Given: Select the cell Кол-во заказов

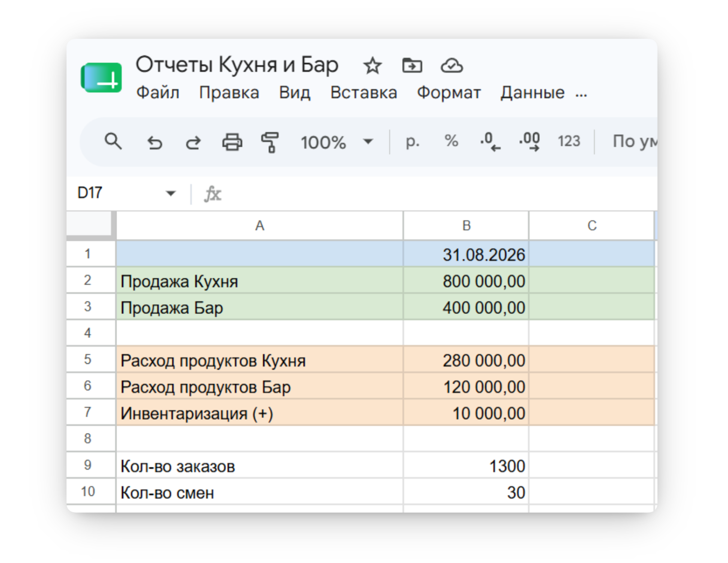Looking at the screenshot, I should tap(260, 465).
